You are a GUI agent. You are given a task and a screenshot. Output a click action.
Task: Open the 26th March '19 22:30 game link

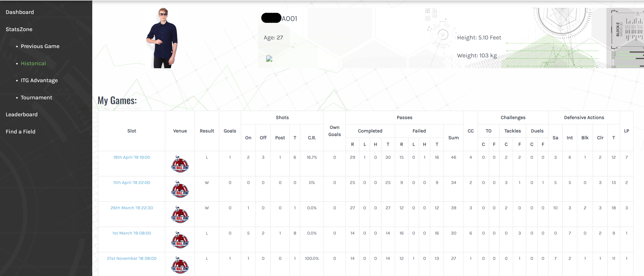pyautogui.click(x=131, y=208)
